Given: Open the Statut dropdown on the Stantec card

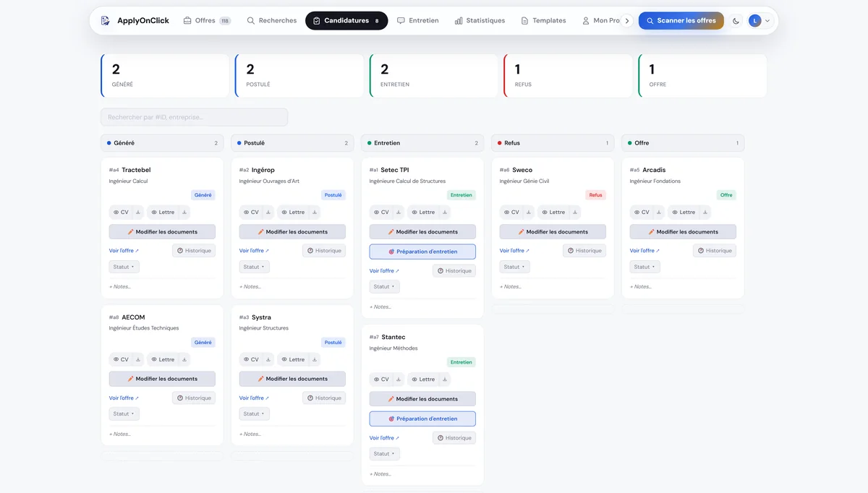Looking at the screenshot, I should (385, 454).
